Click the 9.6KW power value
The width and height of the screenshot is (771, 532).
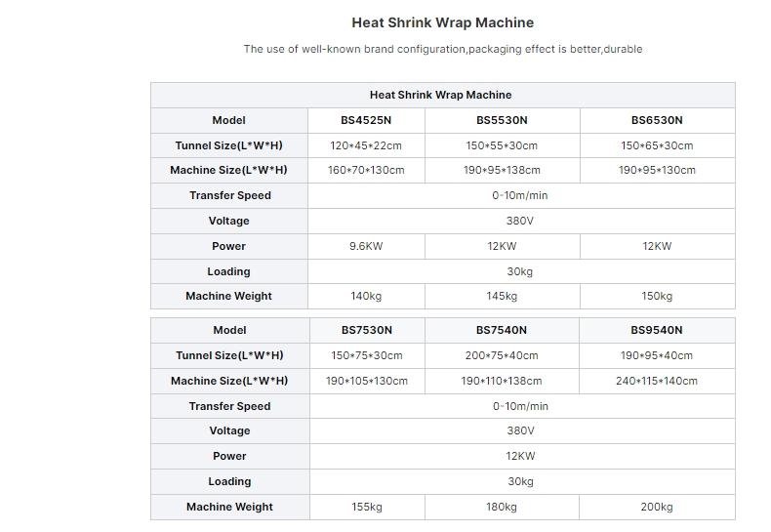(366, 246)
